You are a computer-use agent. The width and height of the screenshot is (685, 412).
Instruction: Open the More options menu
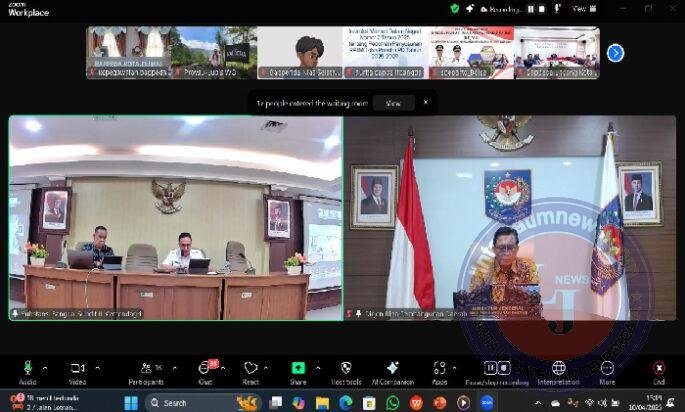point(607,368)
